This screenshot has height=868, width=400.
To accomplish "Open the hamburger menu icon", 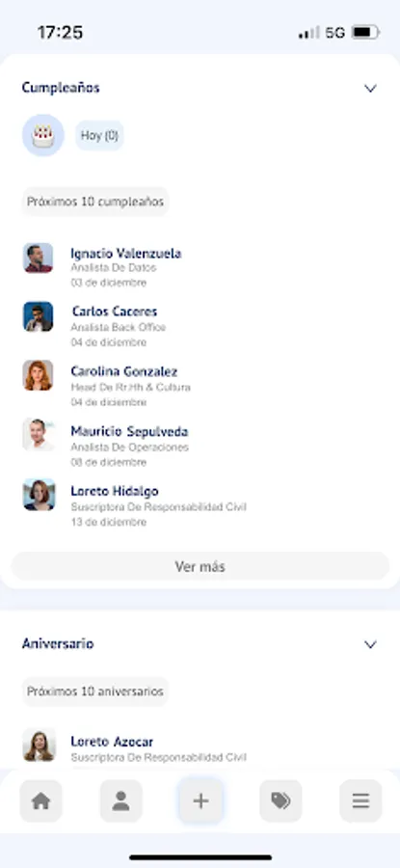I will [360, 801].
